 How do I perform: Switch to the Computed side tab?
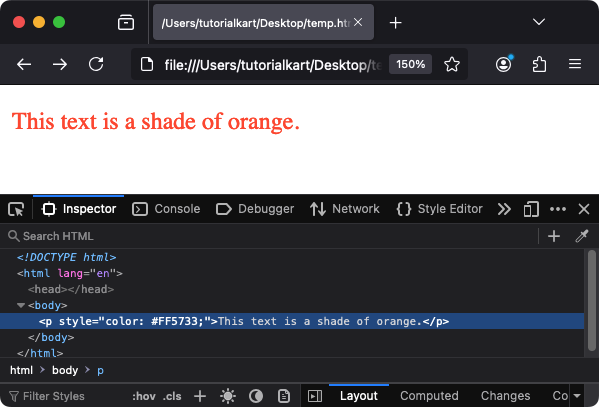tap(429, 396)
